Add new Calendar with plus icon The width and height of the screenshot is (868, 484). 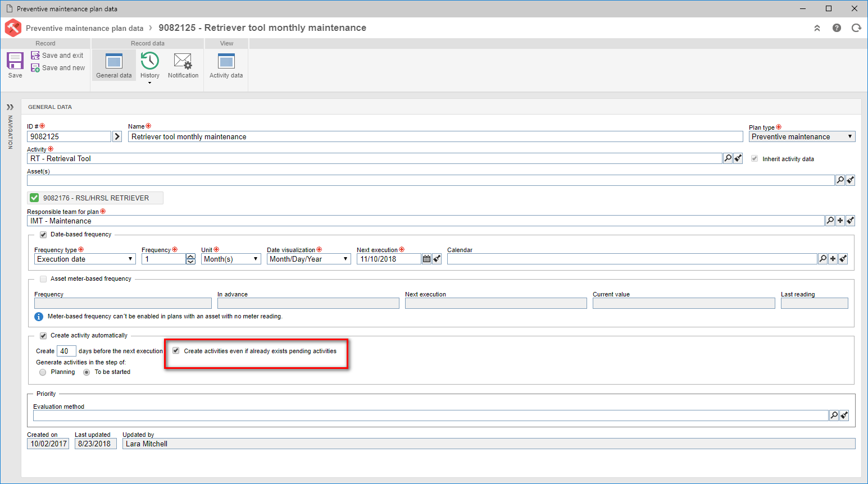[x=833, y=259]
